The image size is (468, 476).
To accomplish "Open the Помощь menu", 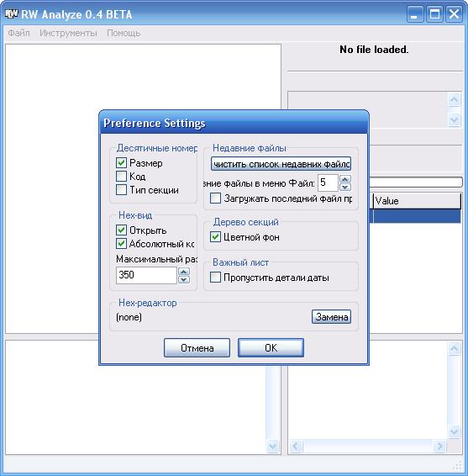I will coord(124,33).
